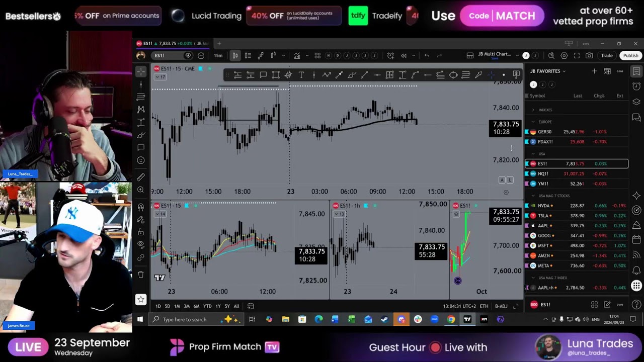644x362 pixels.
Task: Toggle stay-in-drawing-mode pencil lock
Action: point(141,220)
